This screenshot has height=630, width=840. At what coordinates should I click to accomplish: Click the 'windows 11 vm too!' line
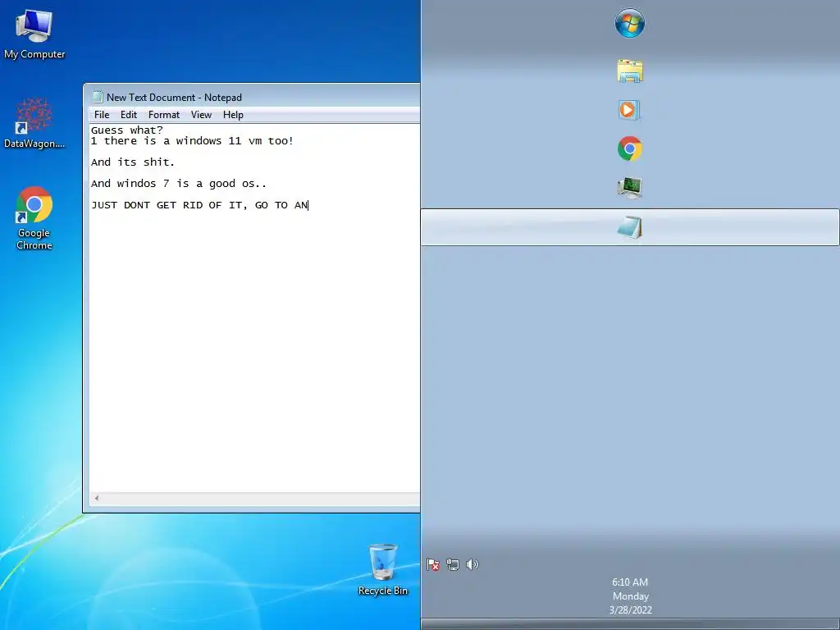[192, 141]
